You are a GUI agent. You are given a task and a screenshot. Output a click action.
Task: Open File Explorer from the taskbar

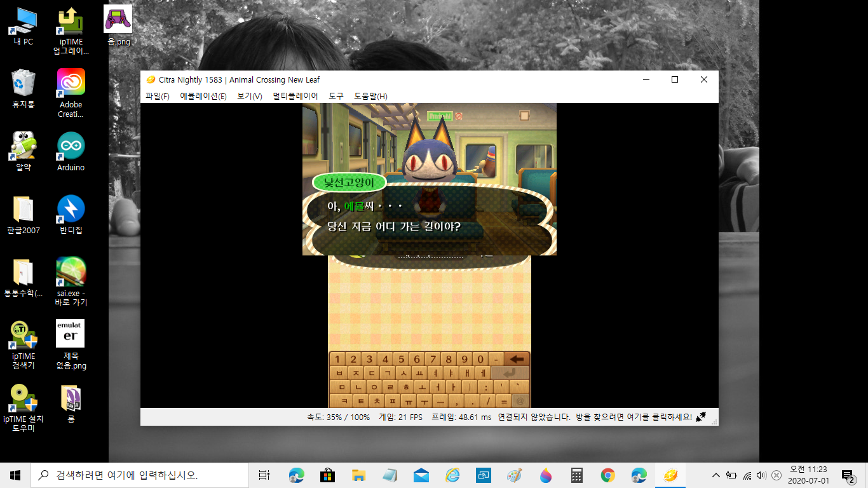[358, 475]
